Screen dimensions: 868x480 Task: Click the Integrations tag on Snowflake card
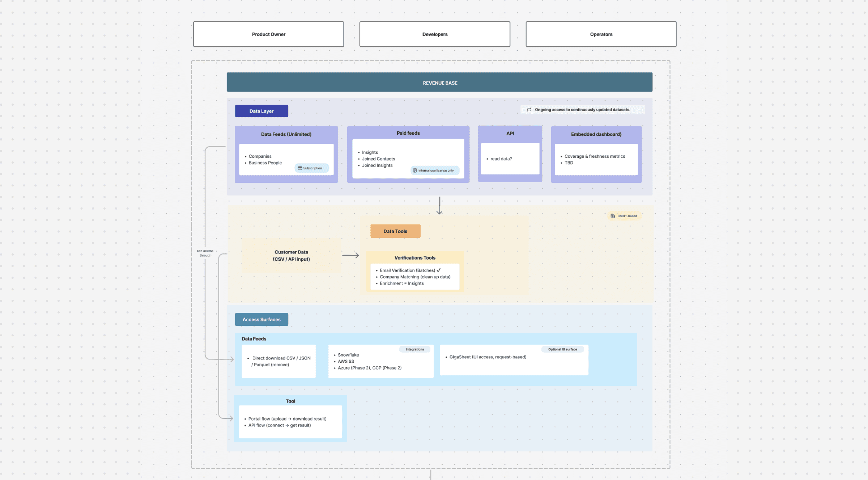pyautogui.click(x=414, y=349)
